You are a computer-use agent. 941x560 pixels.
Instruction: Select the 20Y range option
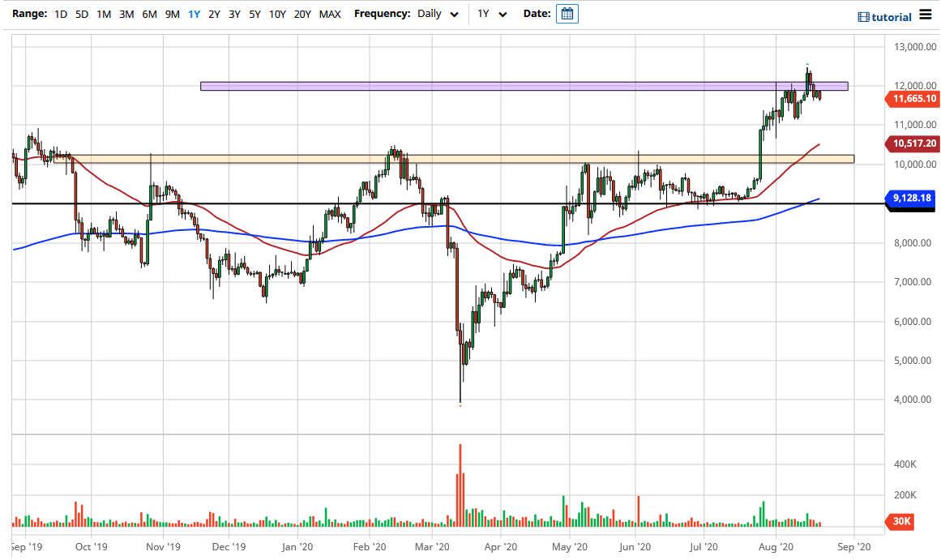coord(302,14)
